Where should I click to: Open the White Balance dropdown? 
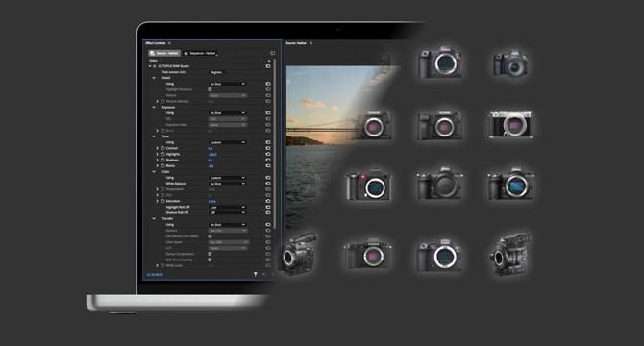coord(228,184)
